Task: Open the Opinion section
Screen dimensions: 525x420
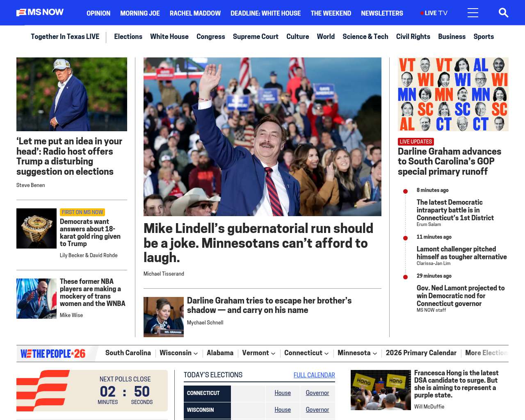Action: click(x=98, y=13)
